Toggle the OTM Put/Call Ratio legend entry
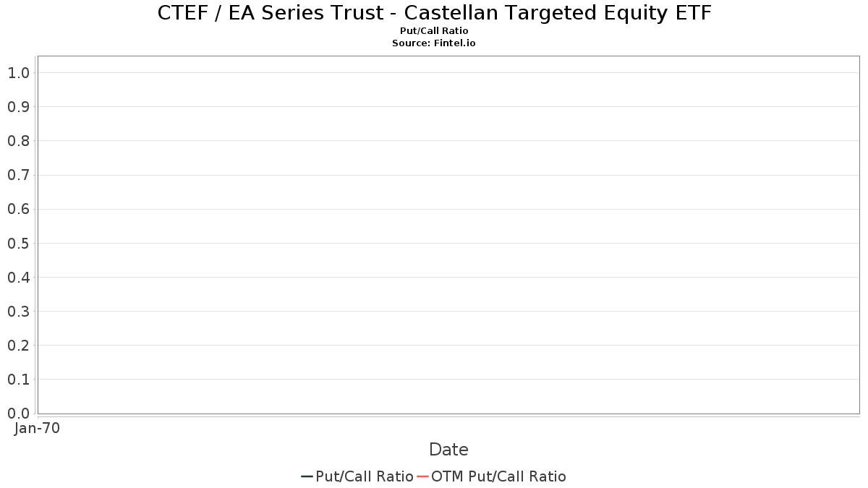Image resolution: width=868 pixels, height=488 pixels. point(492,476)
